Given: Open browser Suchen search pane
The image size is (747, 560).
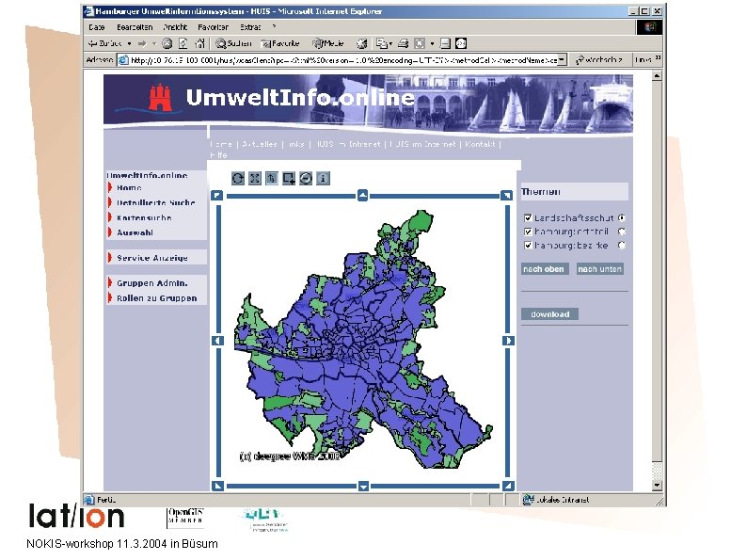Looking at the screenshot, I should coord(233,43).
